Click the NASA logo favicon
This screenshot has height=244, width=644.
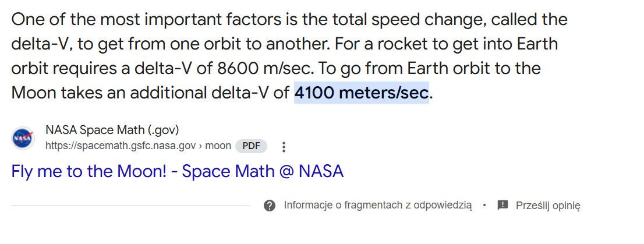coord(23,138)
